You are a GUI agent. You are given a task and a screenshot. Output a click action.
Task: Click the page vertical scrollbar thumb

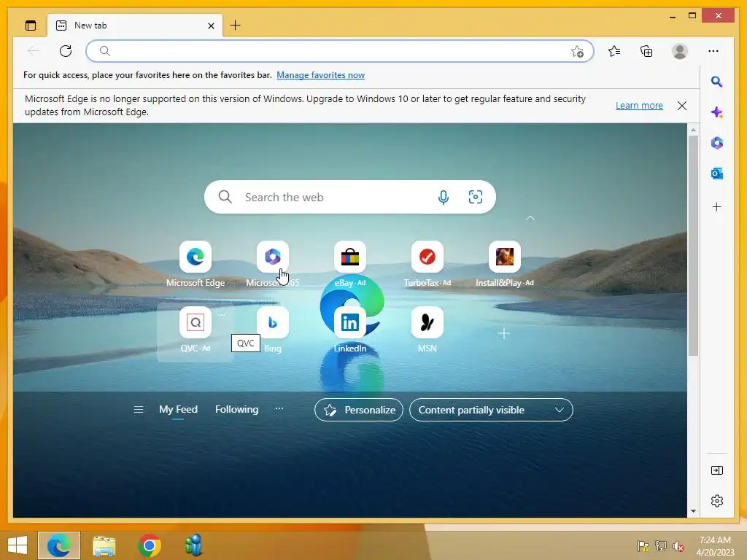(x=693, y=246)
